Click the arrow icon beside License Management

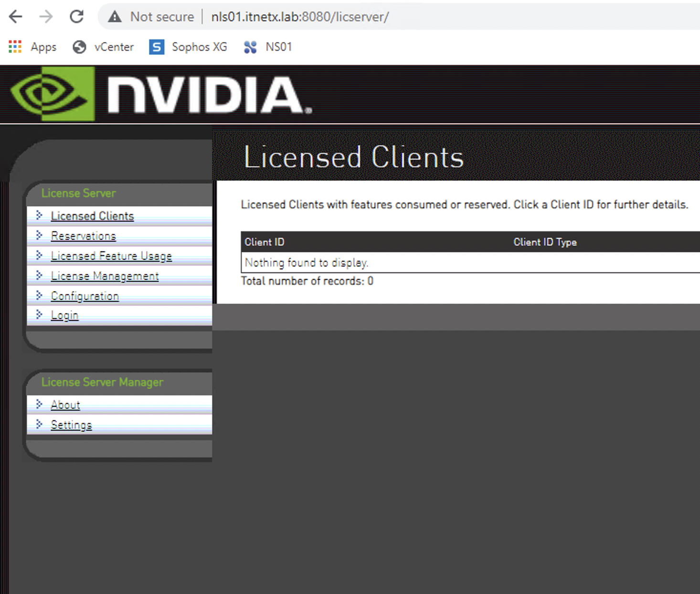39,276
